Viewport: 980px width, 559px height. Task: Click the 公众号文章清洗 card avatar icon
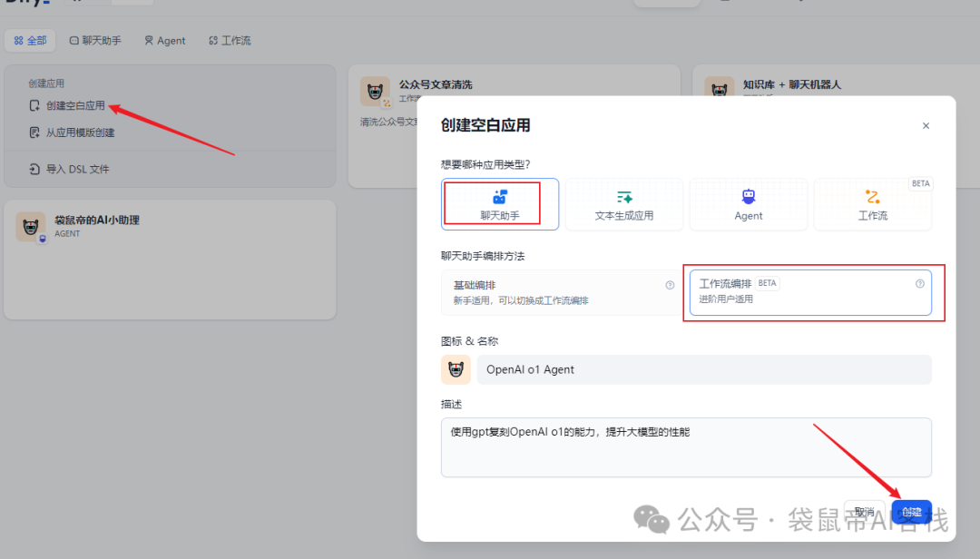pos(375,92)
